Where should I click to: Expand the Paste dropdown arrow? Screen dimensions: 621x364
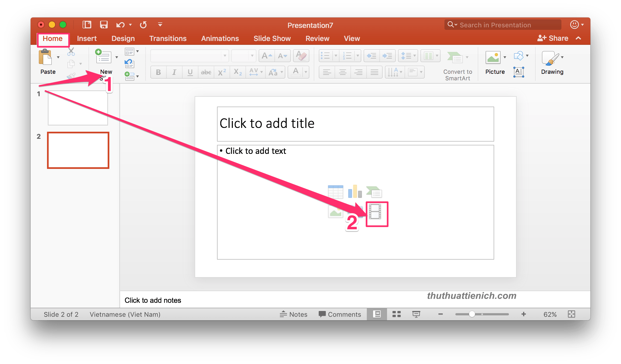[58, 57]
